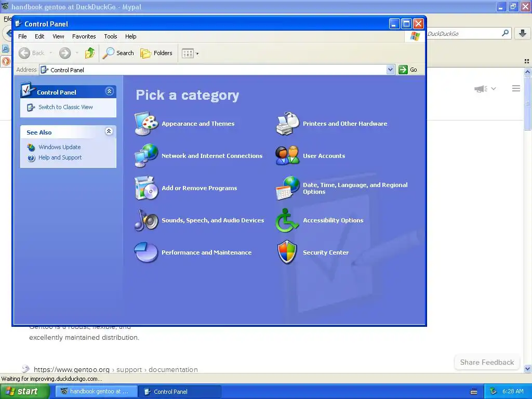532x399 pixels.
Task: Open Network and Internet Connections icon
Action: [146, 156]
